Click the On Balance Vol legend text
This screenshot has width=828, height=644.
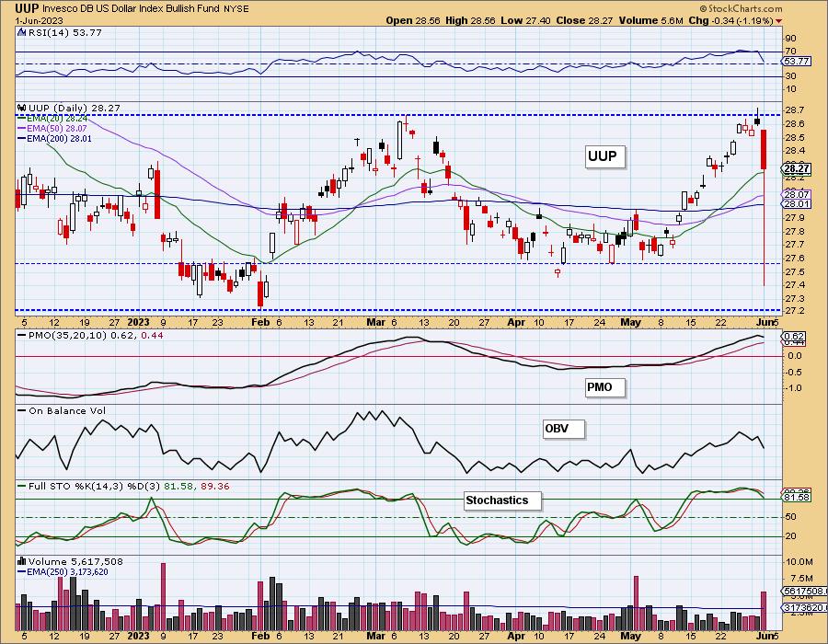pyautogui.click(x=67, y=410)
